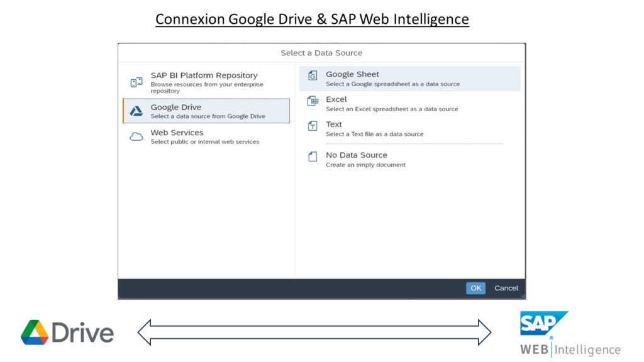Click the Google Drive logo below the dialog
The width and height of the screenshot is (644, 362).
[x=67, y=332]
